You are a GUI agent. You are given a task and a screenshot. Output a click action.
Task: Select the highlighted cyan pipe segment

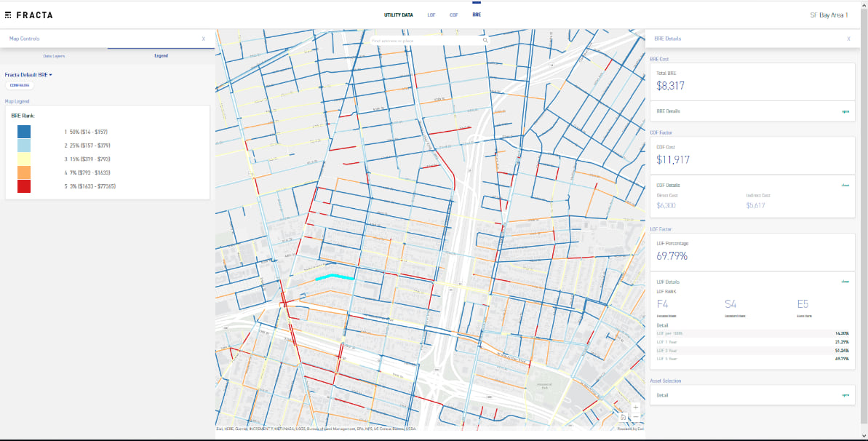[x=335, y=277]
